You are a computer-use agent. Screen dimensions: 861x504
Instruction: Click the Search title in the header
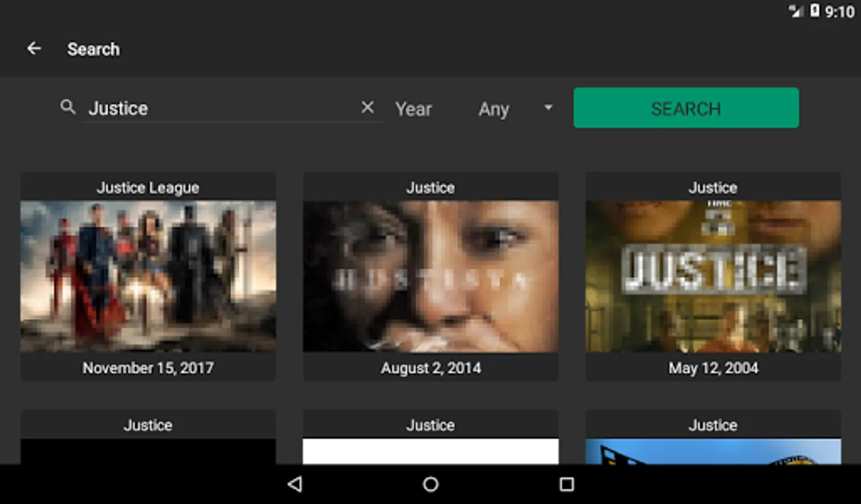tap(94, 49)
